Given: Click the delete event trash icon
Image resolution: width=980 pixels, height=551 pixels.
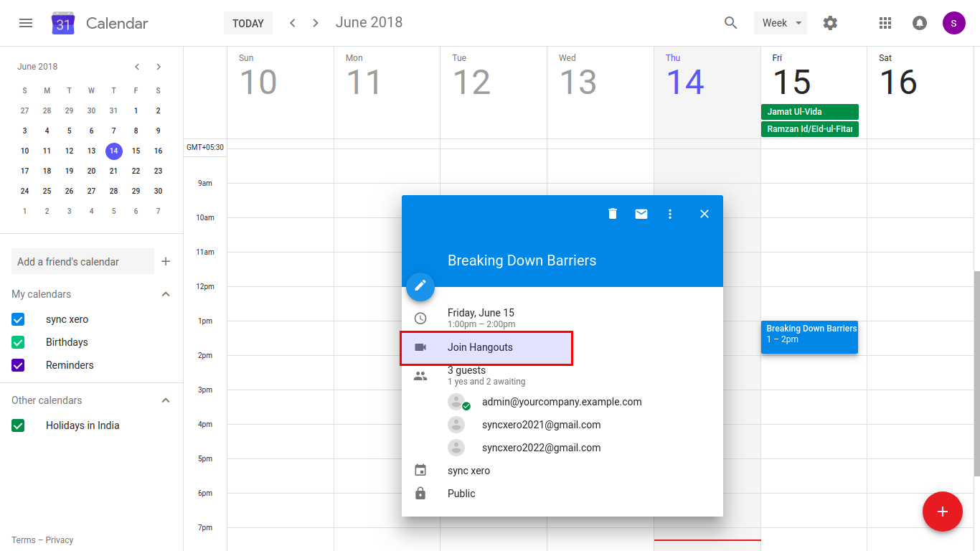Looking at the screenshot, I should tap(612, 214).
